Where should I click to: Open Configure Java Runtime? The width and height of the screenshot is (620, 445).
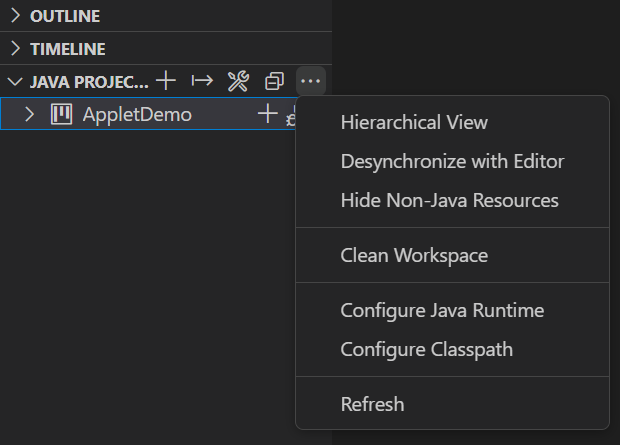click(x=442, y=310)
